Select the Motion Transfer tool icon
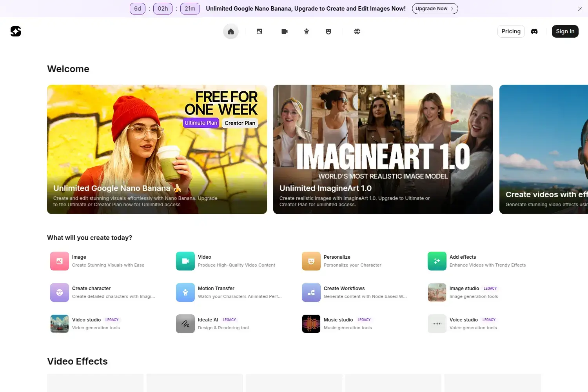The image size is (588, 392). (185, 292)
